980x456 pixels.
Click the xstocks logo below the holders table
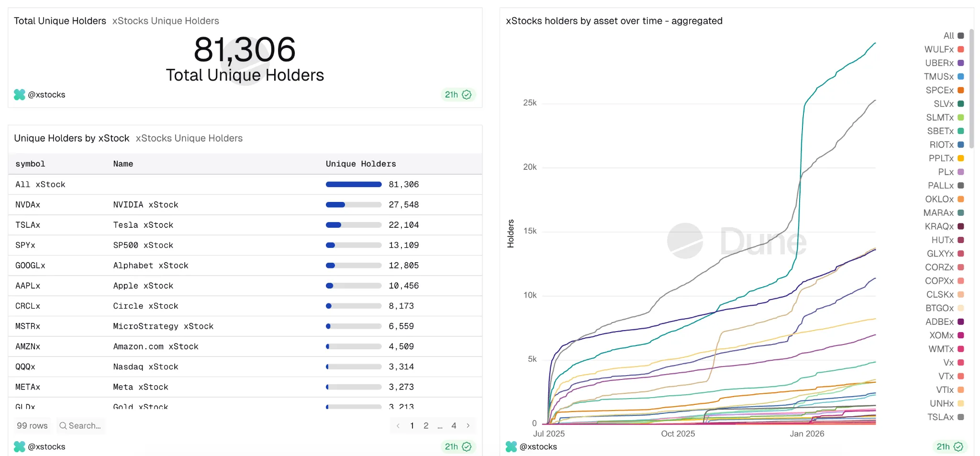[x=19, y=446]
